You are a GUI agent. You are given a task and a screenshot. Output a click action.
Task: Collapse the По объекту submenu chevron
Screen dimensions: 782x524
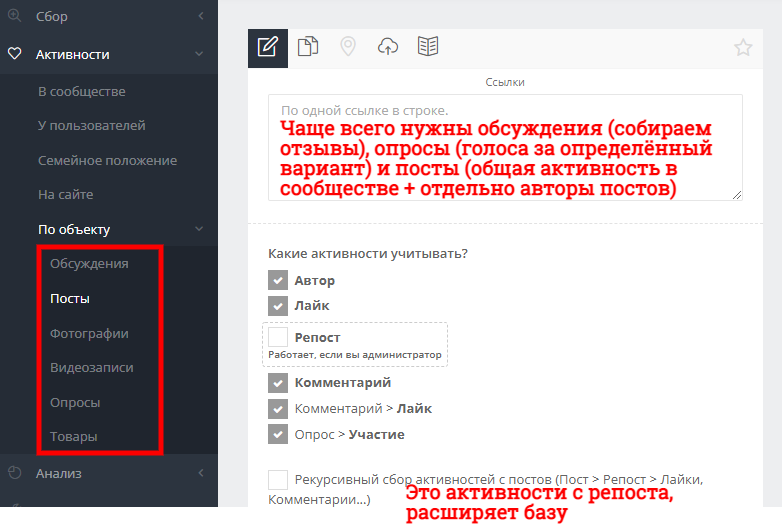click(199, 229)
